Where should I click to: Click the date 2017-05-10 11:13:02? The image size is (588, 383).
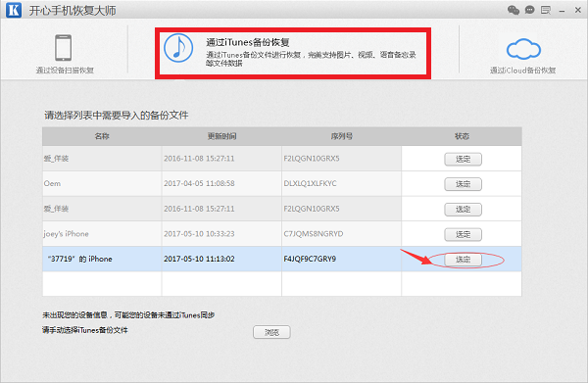(x=199, y=259)
